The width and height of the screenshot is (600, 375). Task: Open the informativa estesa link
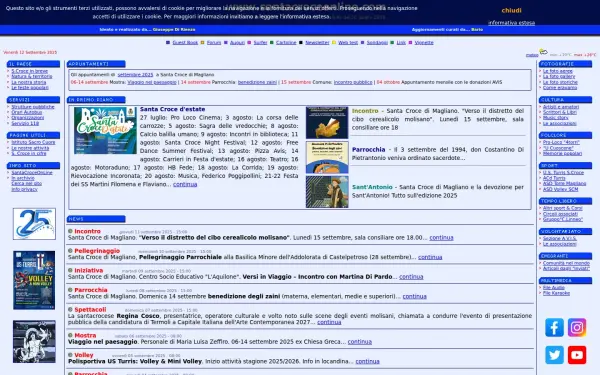click(x=511, y=23)
